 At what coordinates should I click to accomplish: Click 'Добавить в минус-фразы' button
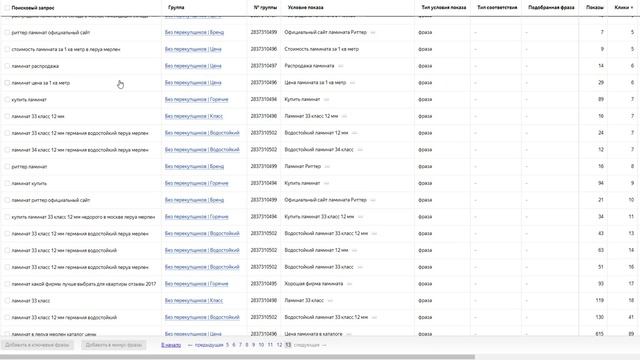click(x=113, y=345)
